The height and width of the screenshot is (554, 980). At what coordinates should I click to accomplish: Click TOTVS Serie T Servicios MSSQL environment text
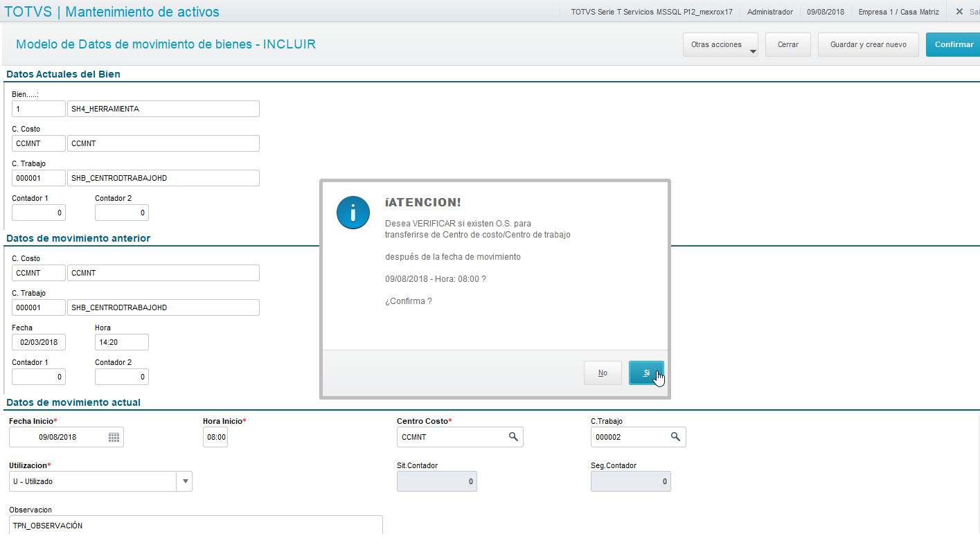(652, 12)
